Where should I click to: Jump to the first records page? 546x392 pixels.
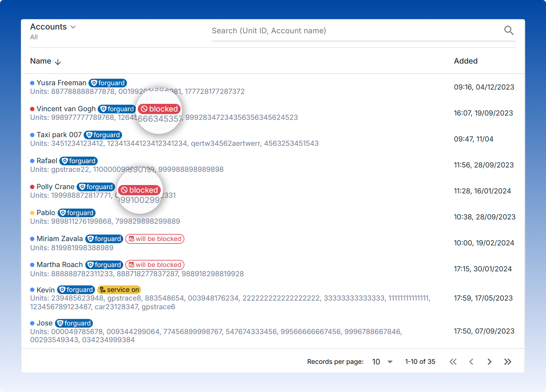(453, 362)
